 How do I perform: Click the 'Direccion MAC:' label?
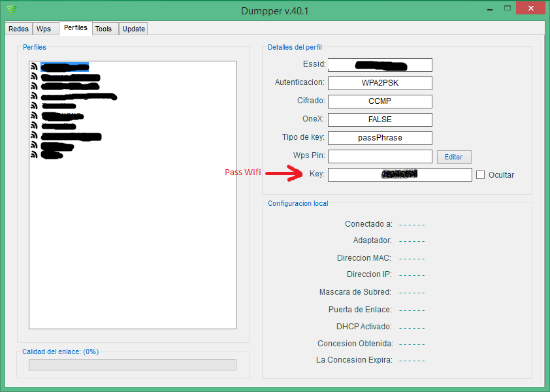(x=364, y=258)
